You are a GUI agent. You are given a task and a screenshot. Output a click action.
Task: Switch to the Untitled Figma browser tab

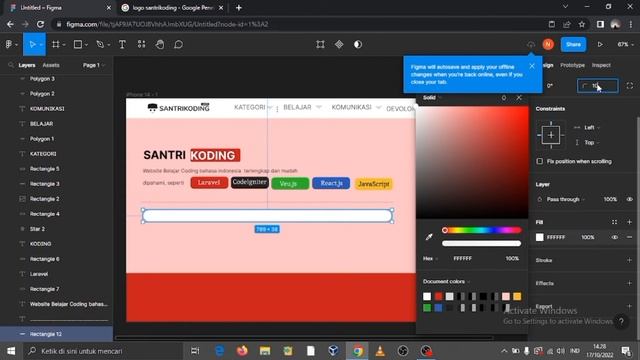[60, 8]
